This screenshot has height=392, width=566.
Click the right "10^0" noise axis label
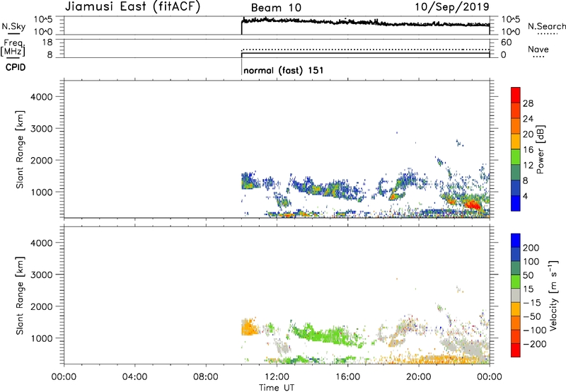click(x=511, y=32)
